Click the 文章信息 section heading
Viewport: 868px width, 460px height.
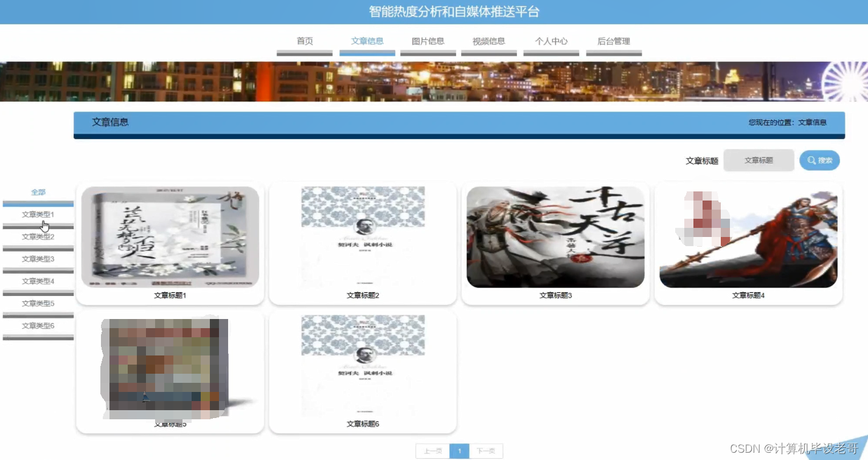[x=110, y=122]
